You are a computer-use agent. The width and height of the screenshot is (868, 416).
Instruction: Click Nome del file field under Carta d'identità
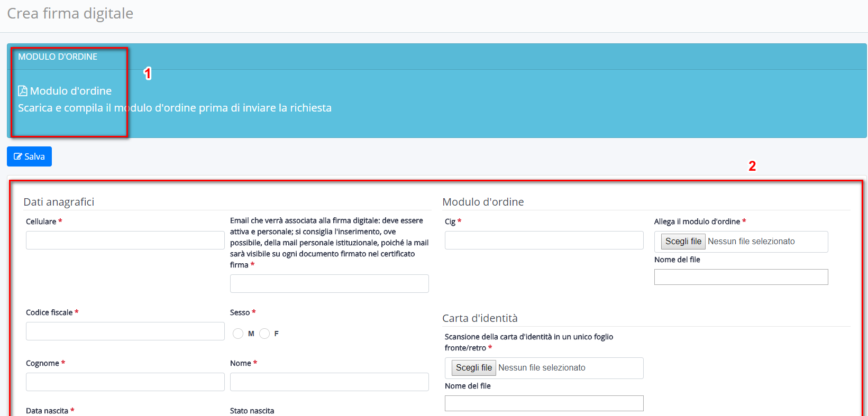click(x=544, y=403)
